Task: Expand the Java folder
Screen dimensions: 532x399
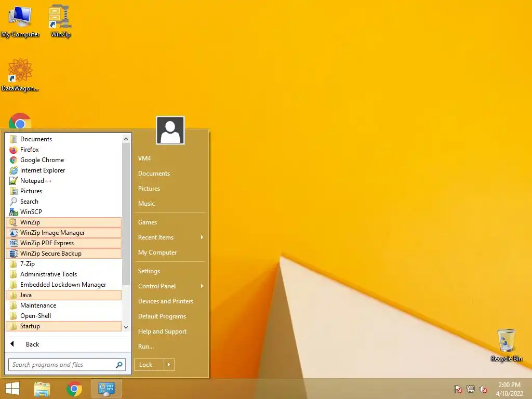Action: click(64, 295)
